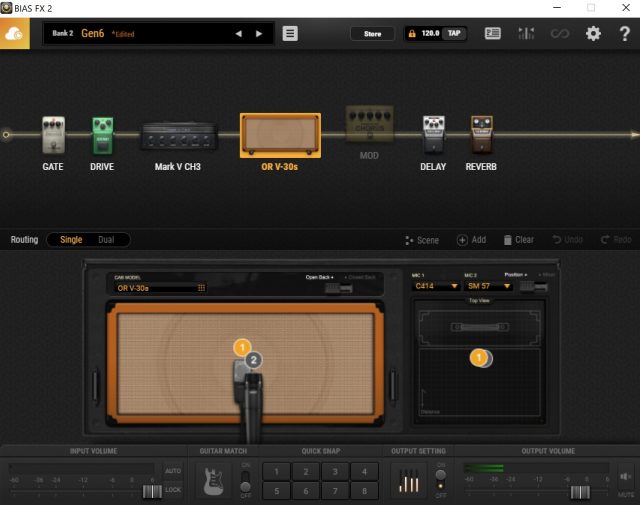Click Add to add an effect
The width and height of the screenshot is (640, 505).
471,240
